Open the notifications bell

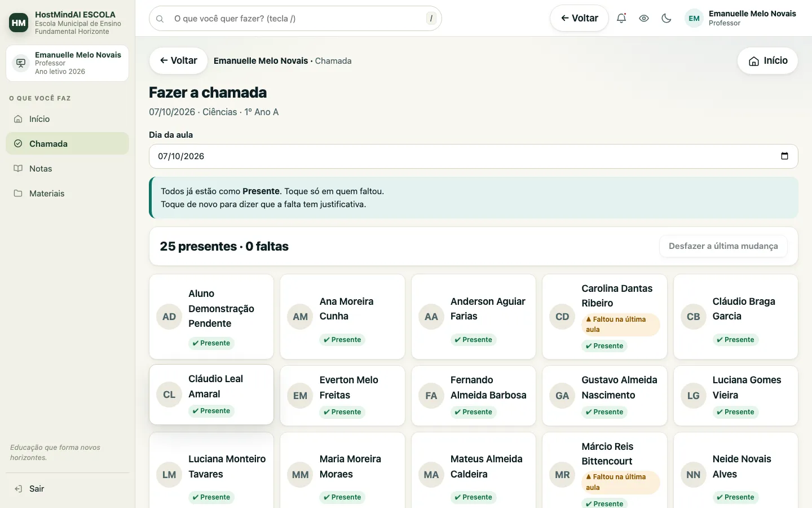621,18
